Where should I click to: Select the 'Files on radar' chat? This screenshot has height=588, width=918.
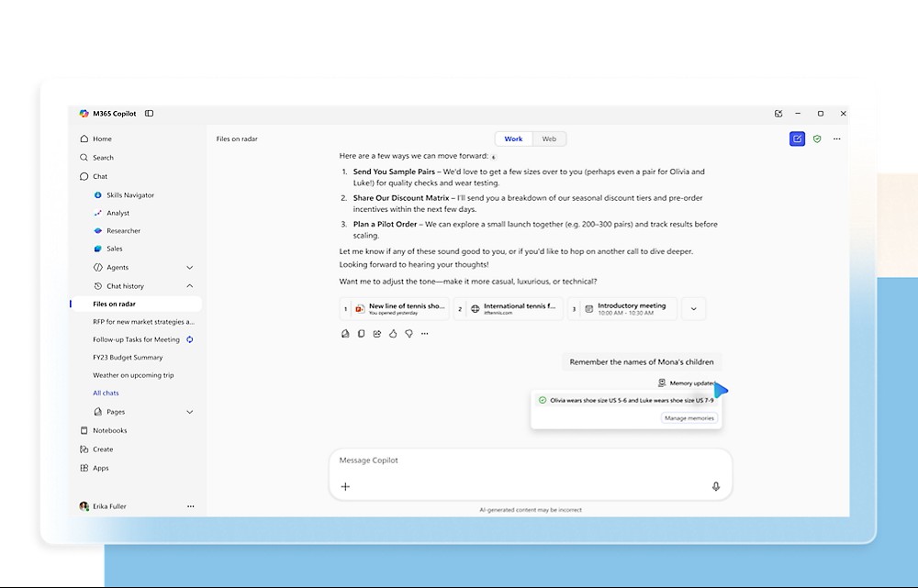(x=136, y=304)
